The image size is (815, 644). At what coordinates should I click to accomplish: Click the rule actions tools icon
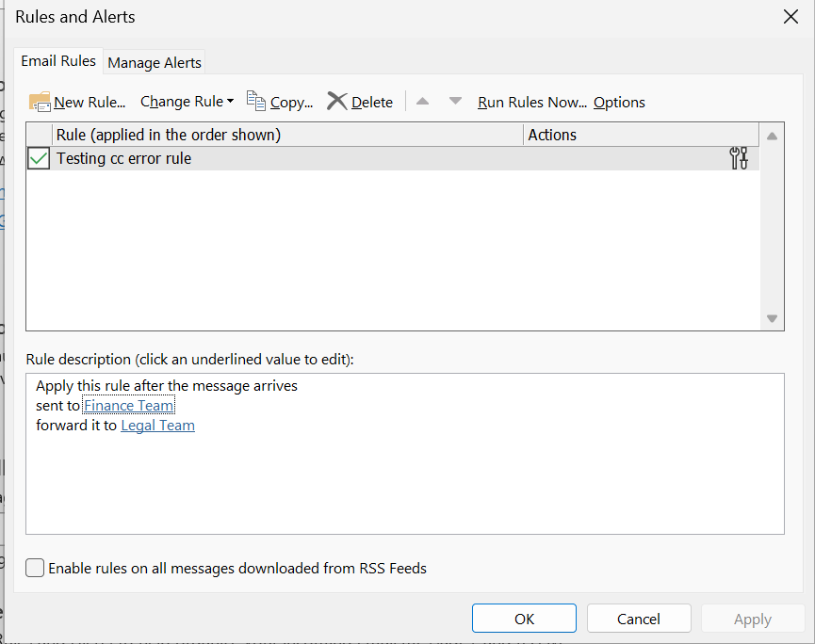pyautogui.click(x=739, y=158)
